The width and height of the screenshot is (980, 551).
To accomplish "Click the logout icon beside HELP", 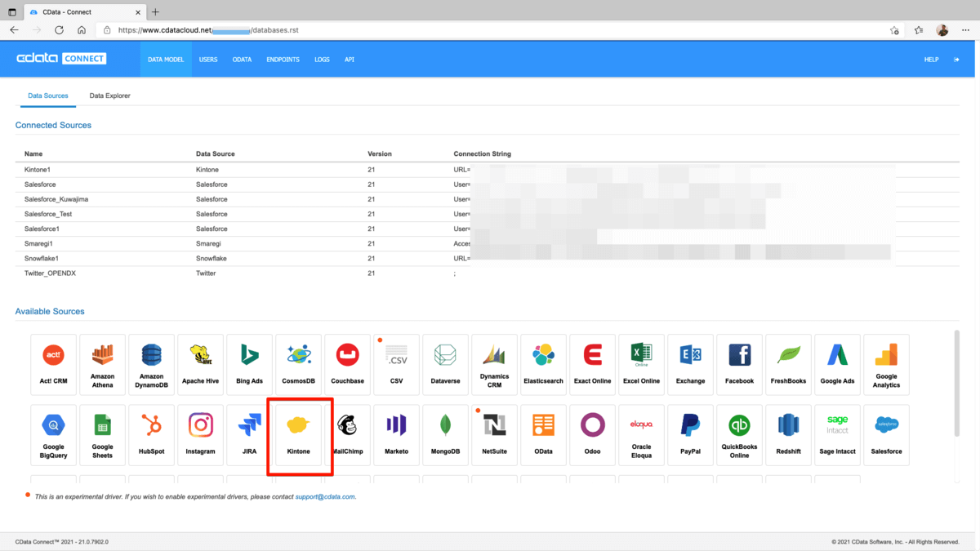I will click(x=956, y=60).
